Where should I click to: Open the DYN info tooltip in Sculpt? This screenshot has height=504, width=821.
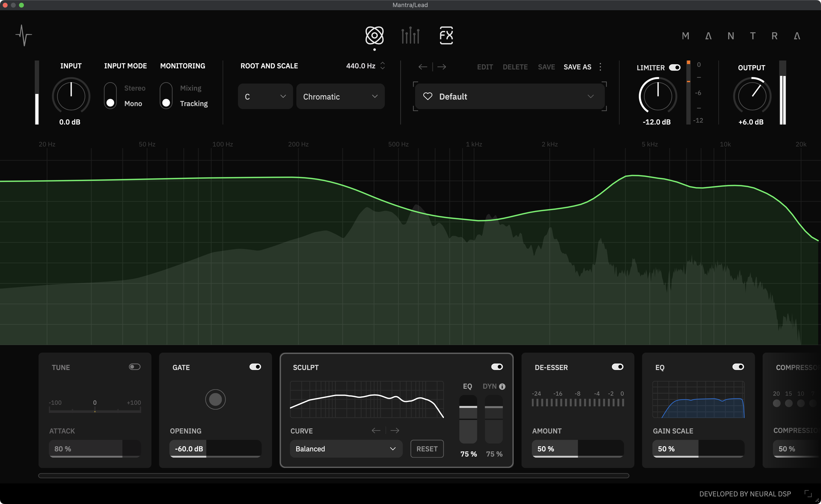pyautogui.click(x=503, y=386)
